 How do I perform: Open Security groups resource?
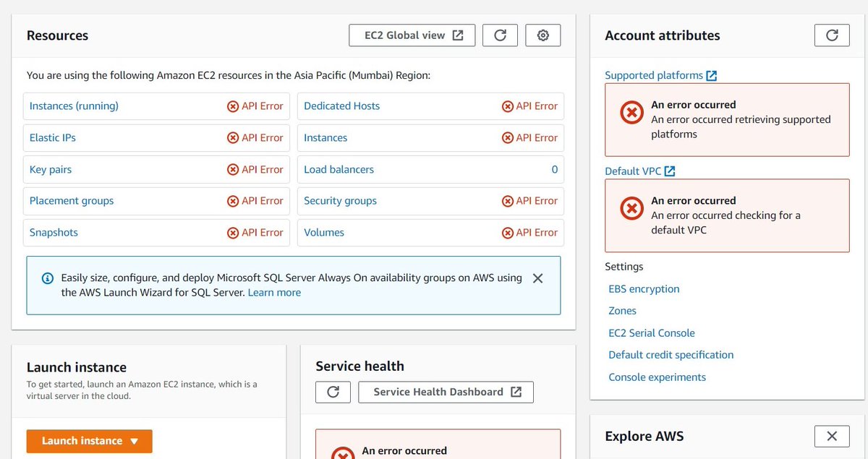[340, 201]
